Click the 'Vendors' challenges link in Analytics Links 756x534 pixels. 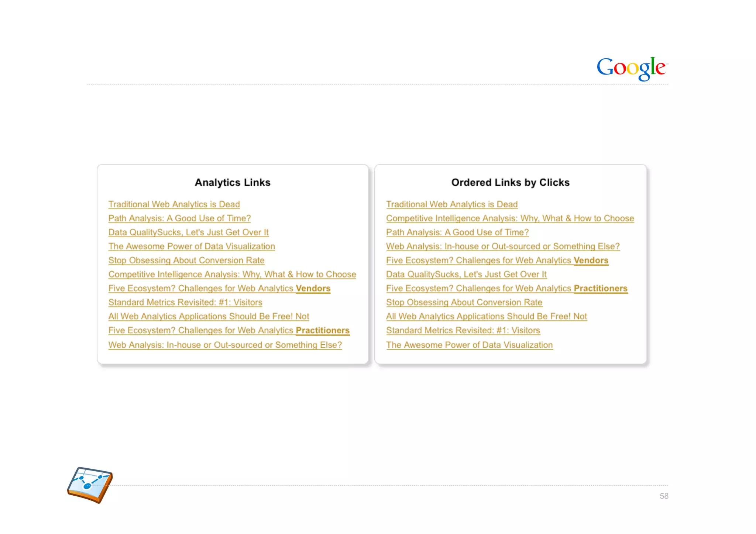pos(219,288)
